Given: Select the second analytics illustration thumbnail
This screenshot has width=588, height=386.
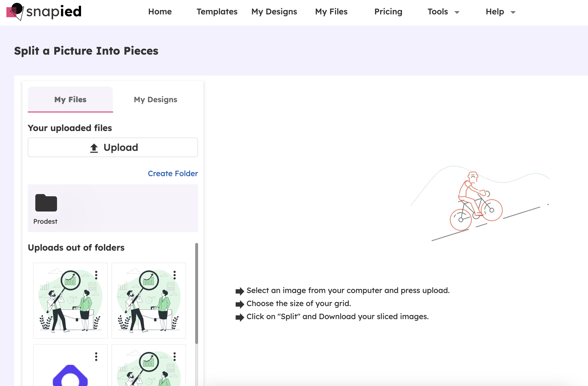Looking at the screenshot, I should (149, 301).
